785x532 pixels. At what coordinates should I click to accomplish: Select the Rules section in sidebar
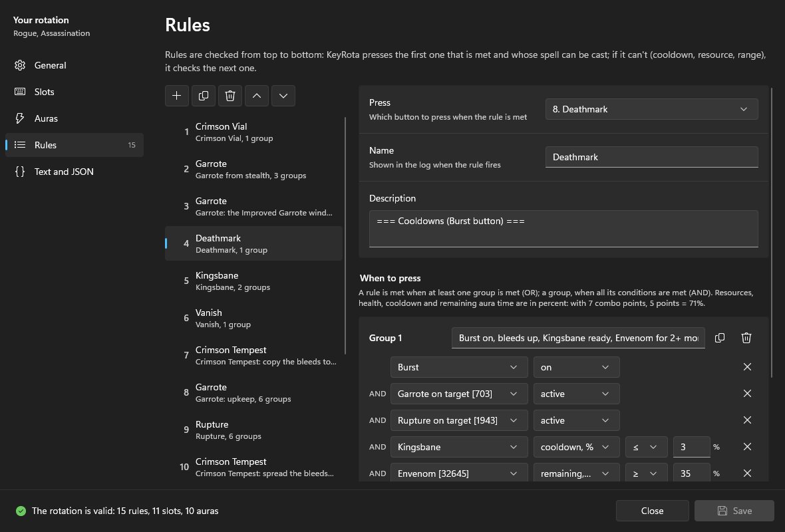point(74,144)
